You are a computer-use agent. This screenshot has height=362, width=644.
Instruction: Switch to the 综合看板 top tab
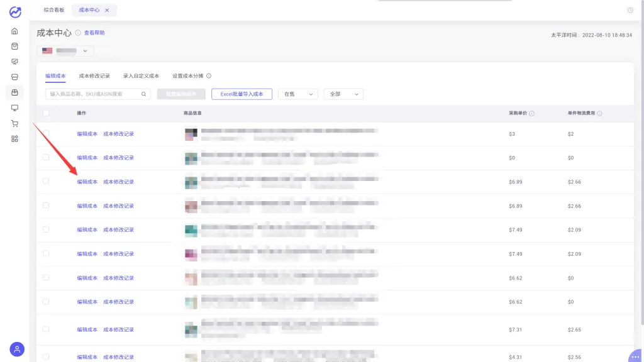[x=54, y=10]
